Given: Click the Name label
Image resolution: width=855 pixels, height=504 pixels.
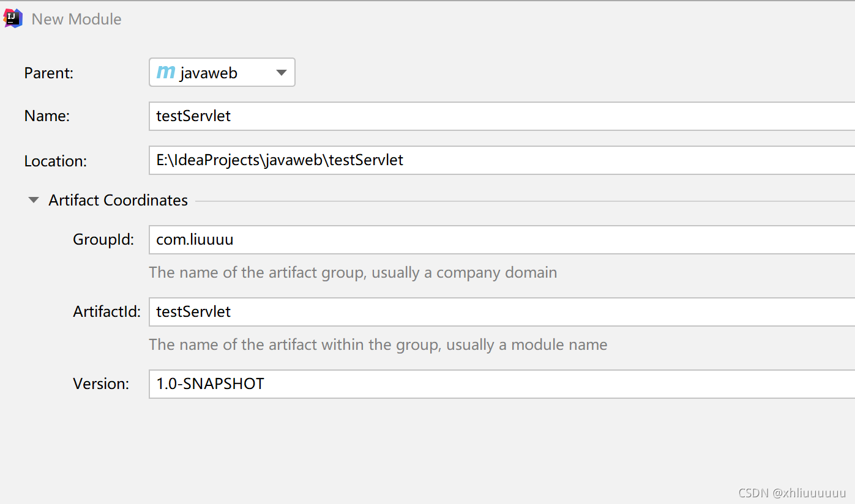Looking at the screenshot, I should 47,116.
